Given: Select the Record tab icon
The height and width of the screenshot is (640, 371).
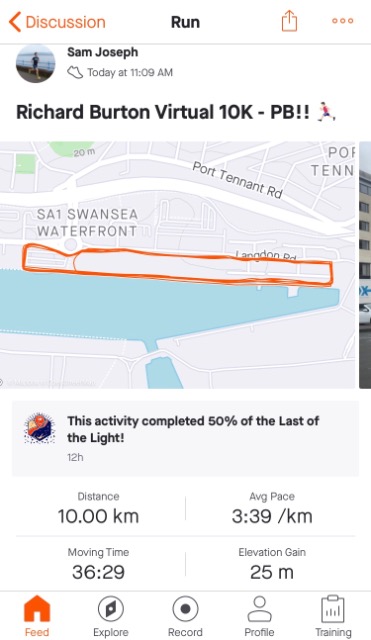Looking at the screenshot, I should coord(185,609).
